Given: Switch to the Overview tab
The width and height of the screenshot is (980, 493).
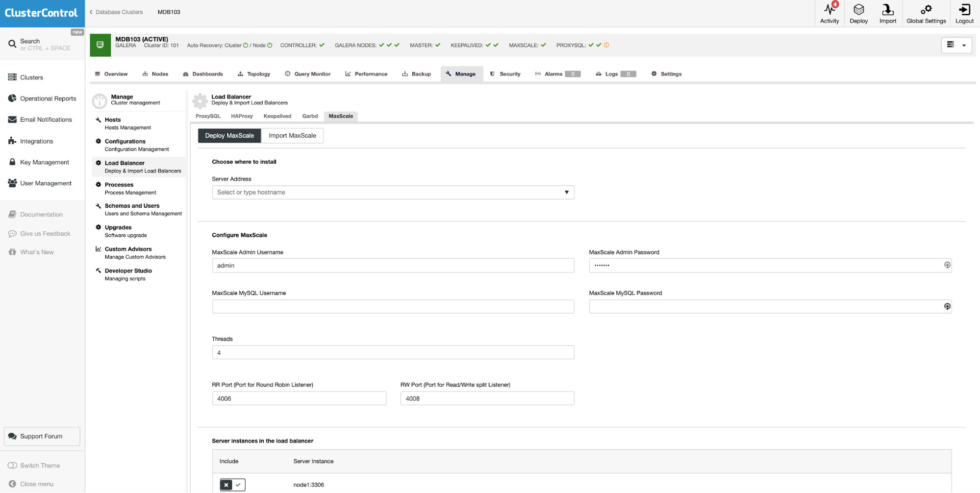Looking at the screenshot, I should (111, 74).
